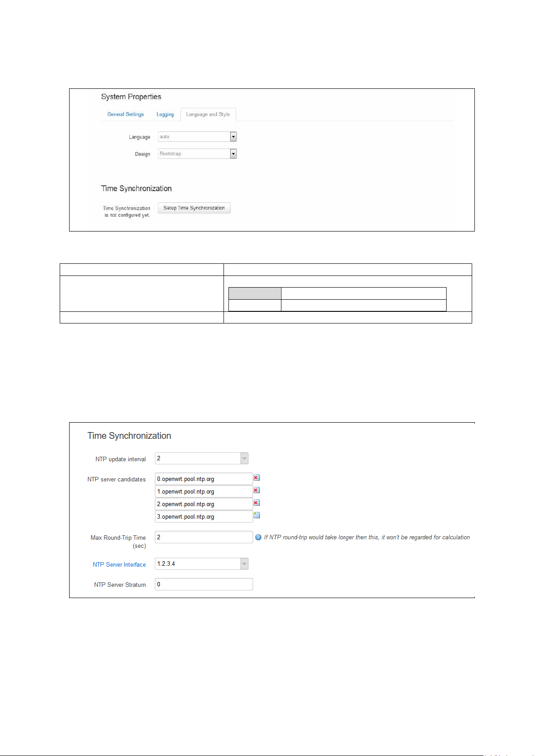Viewport: 535px width, 756px height.
Task: Click the 'is not configured yet' notice
Action: 127,215
